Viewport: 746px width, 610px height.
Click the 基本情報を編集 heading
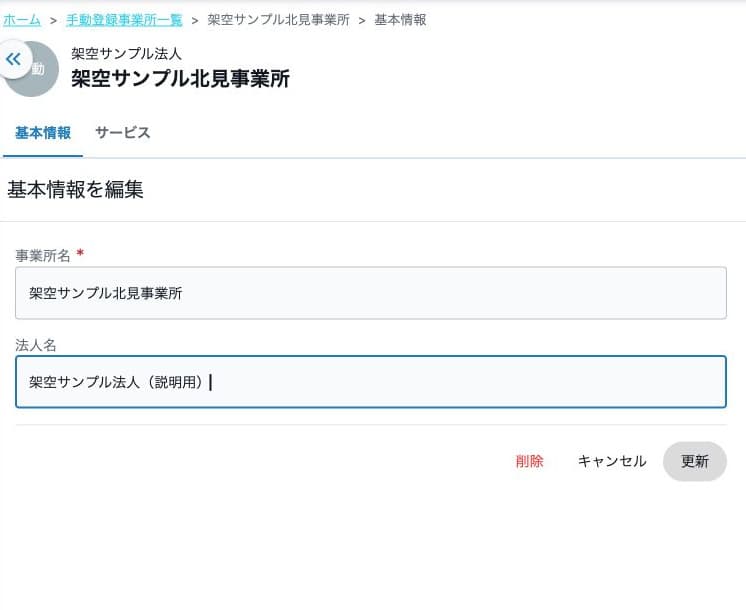click(75, 189)
